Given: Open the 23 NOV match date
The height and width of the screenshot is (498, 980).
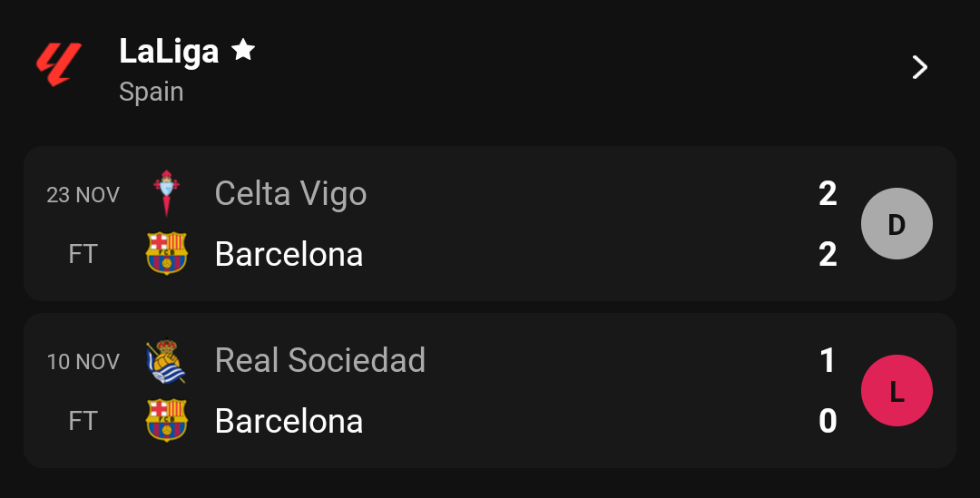Looking at the screenshot, I should [x=83, y=195].
